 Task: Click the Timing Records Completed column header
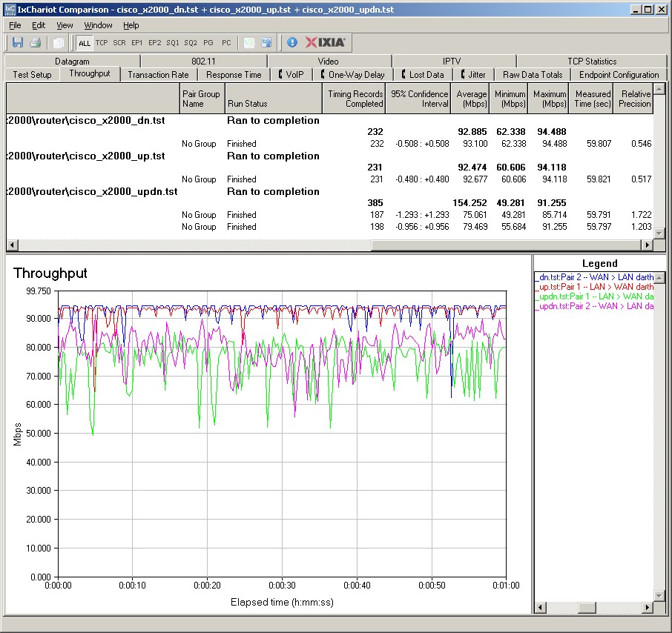point(354,99)
